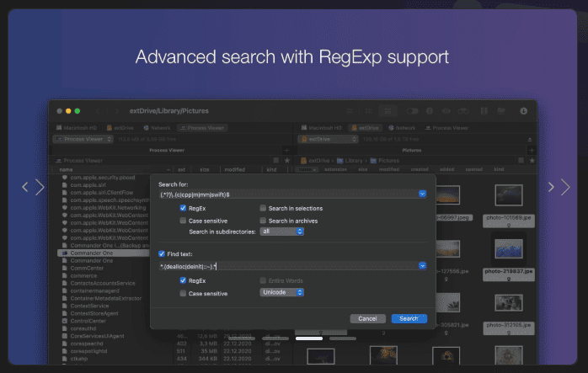Uncheck RegEx under Search for
This screenshot has height=373, width=588.
(x=183, y=208)
